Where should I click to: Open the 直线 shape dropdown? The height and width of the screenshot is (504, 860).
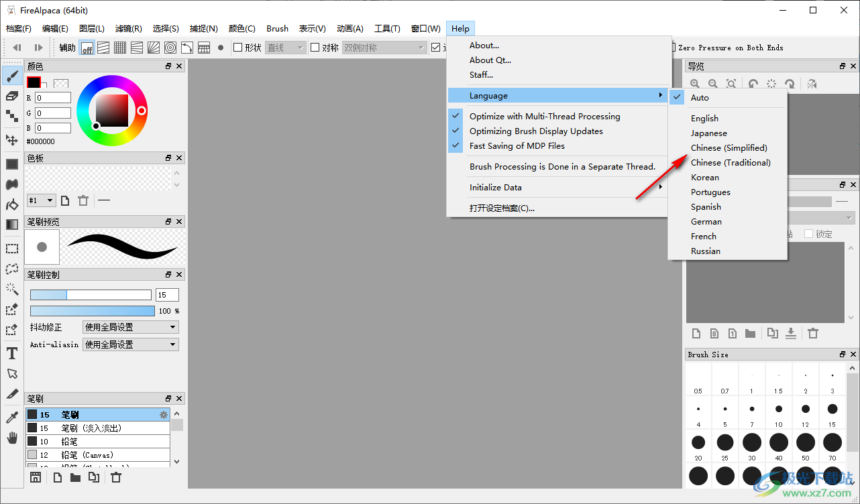[x=286, y=48]
